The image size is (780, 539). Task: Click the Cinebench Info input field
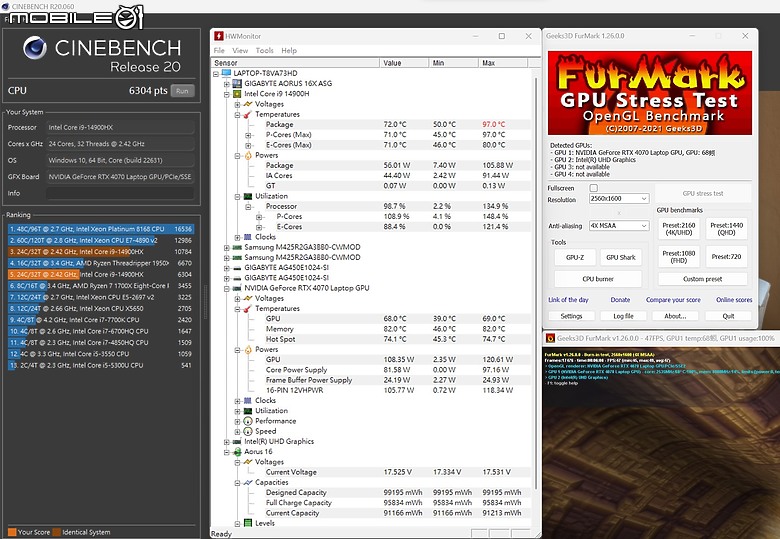[x=120, y=193]
